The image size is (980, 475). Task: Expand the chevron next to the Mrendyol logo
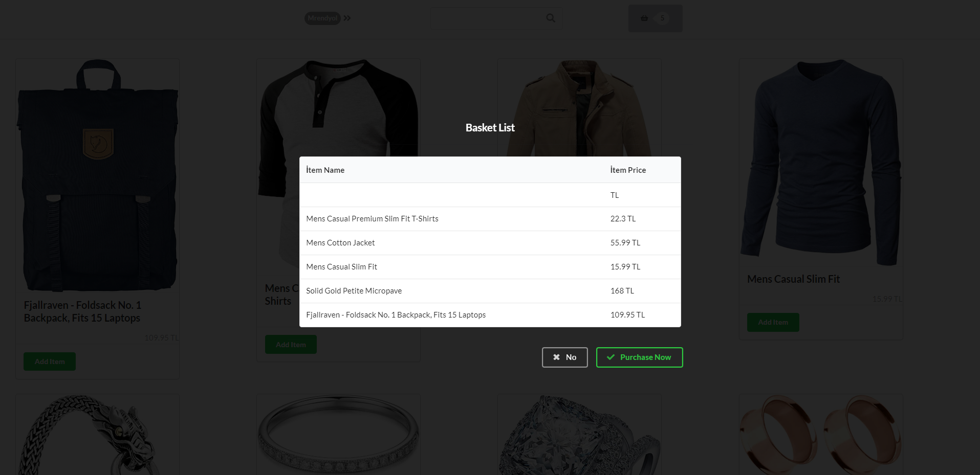[x=347, y=17]
